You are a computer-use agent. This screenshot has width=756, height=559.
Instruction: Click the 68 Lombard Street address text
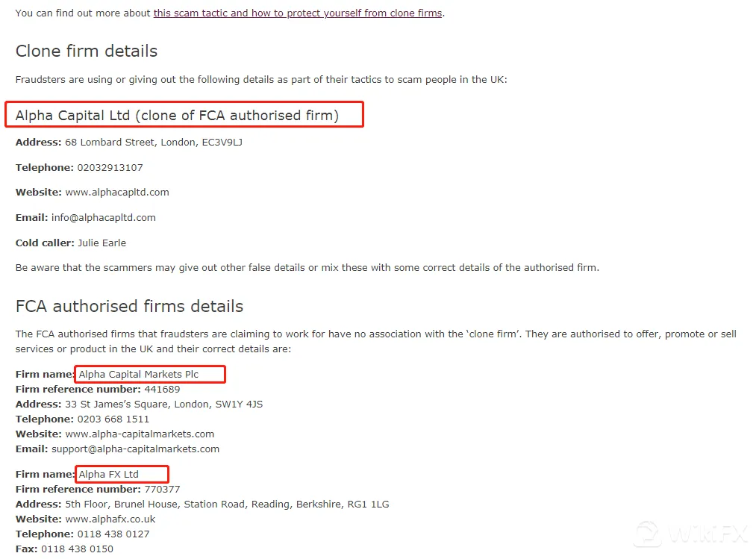(153, 143)
